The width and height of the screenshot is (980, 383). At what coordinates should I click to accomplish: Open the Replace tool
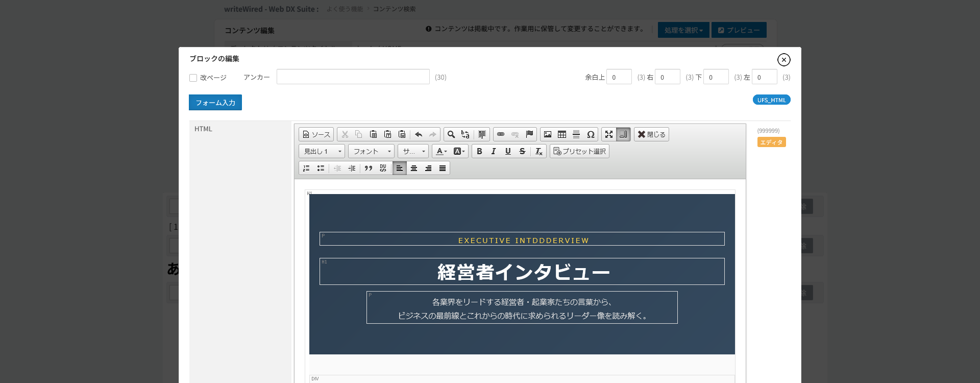tap(465, 134)
